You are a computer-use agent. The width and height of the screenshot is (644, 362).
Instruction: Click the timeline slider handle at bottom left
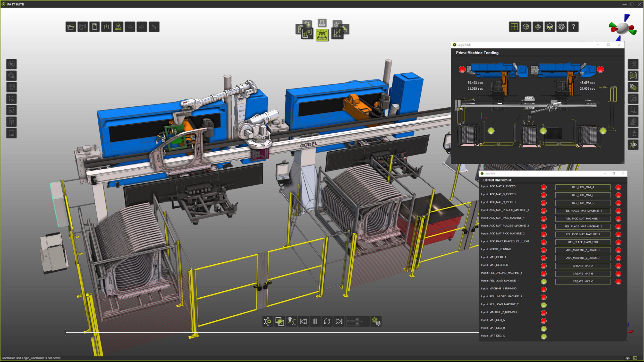[x=66, y=332]
